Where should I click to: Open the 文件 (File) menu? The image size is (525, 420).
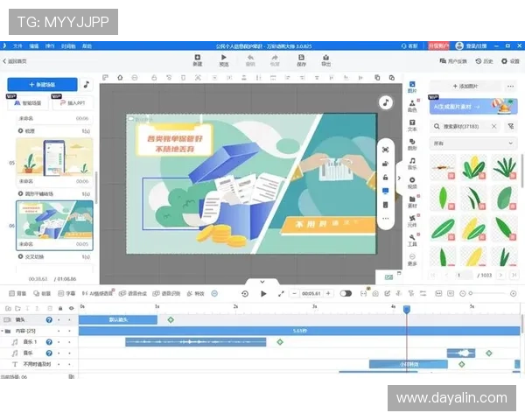(x=17, y=45)
